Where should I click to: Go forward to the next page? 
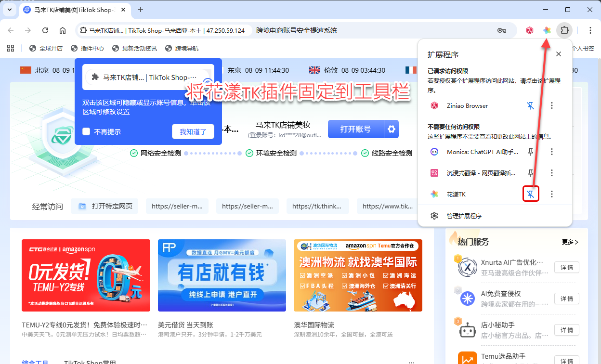coord(28,30)
